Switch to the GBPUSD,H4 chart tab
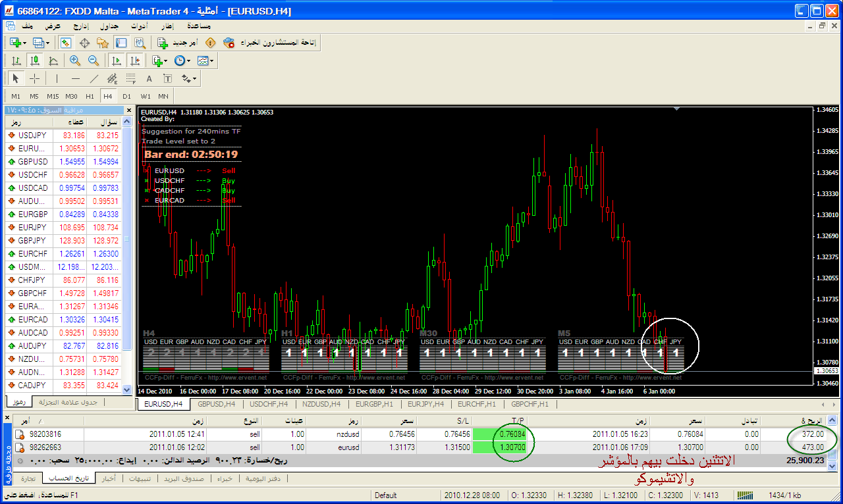Screen dimensions: 843x504 click(216, 404)
